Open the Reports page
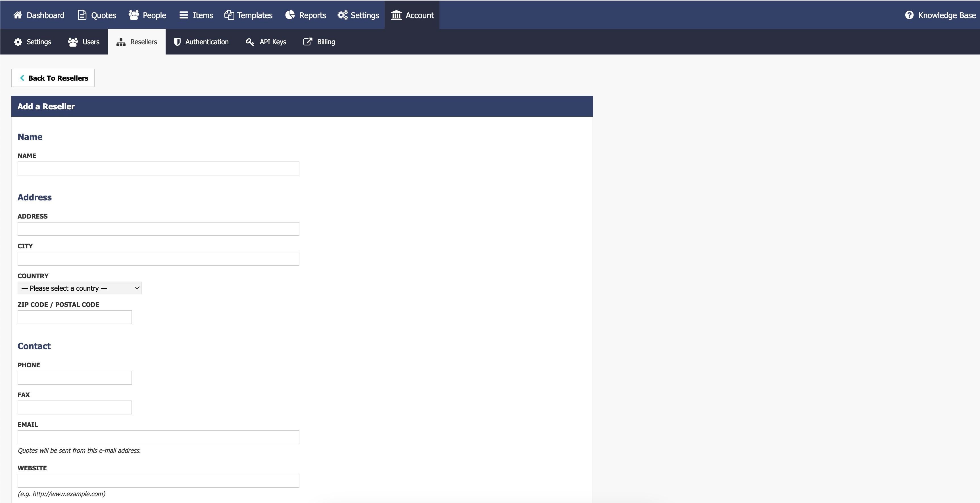 click(306, 15)
